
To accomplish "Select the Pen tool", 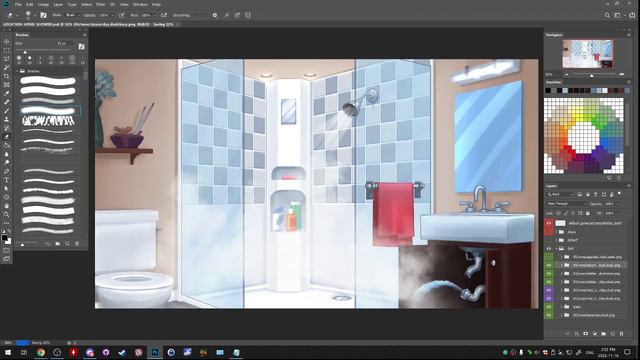I will [x=7, y=171].
